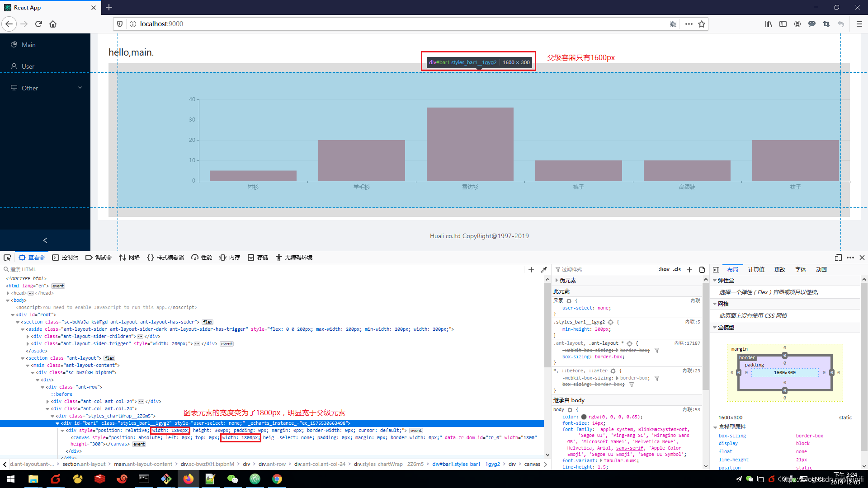Switch to the 动画 animations tab
This screenshot has height=488, width=868.
(821, 270)
